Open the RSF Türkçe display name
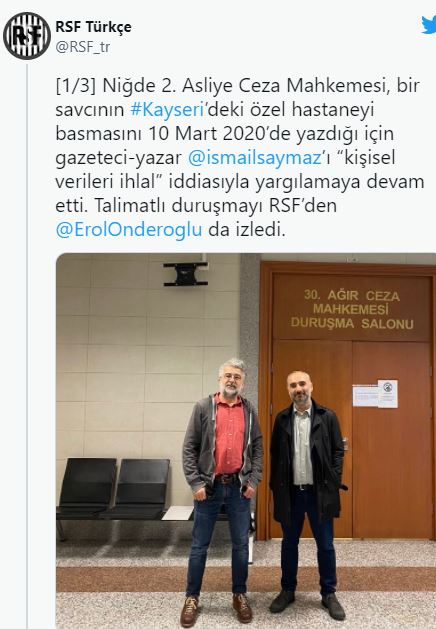This screenshot has height=629, width=436. coord(93,27)
